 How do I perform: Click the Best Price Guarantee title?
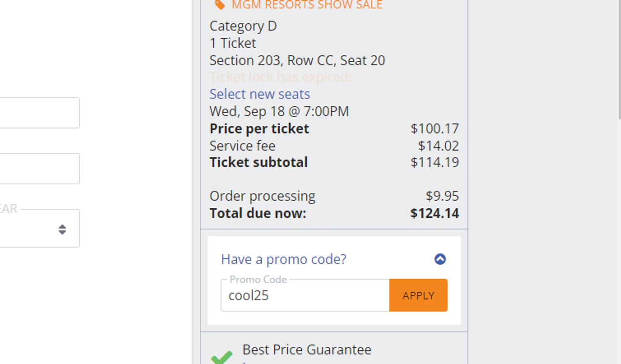click(307, 350)
